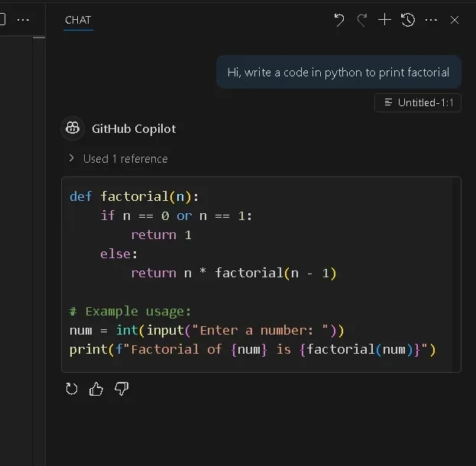Screen dimensions: 476x466
Task: Expand Used 1 reference chevron
Action: coord(71,158)
